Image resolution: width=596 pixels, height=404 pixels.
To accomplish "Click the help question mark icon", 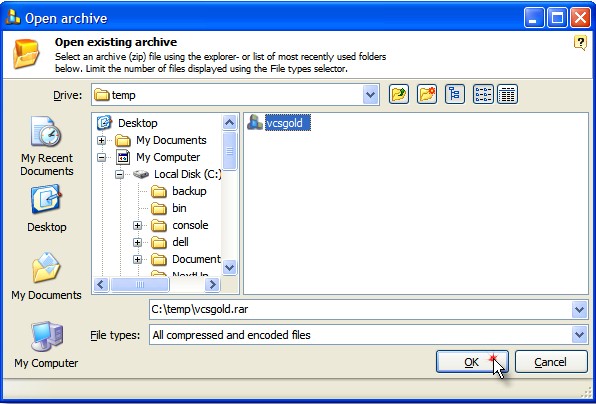I will coord(580,43).
